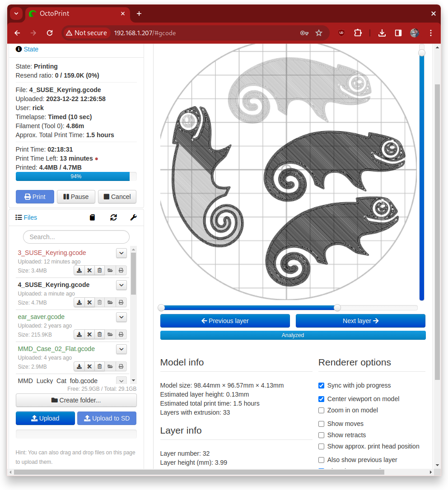Refresh the file list

point(113,217)
